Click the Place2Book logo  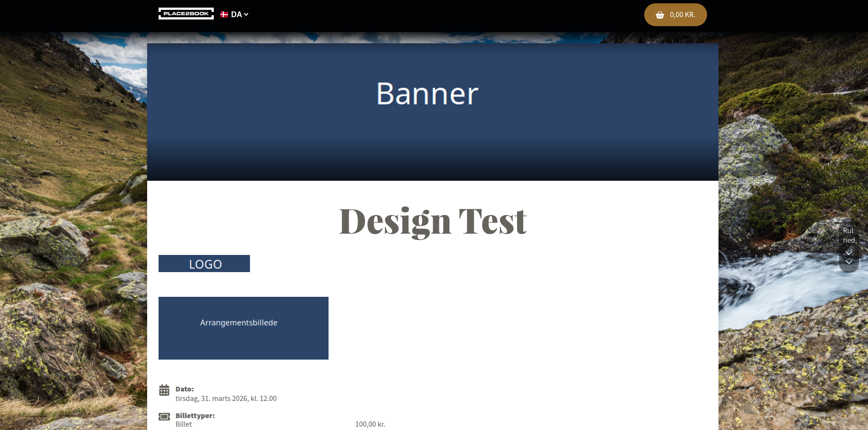coord(186,14)
